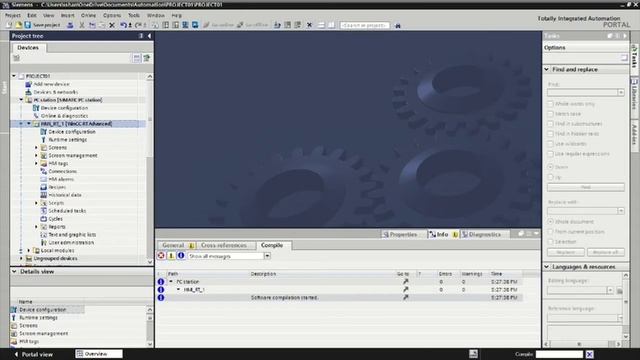
Task: Collapse Languages & resources section
Action: (x=547, y=267)
